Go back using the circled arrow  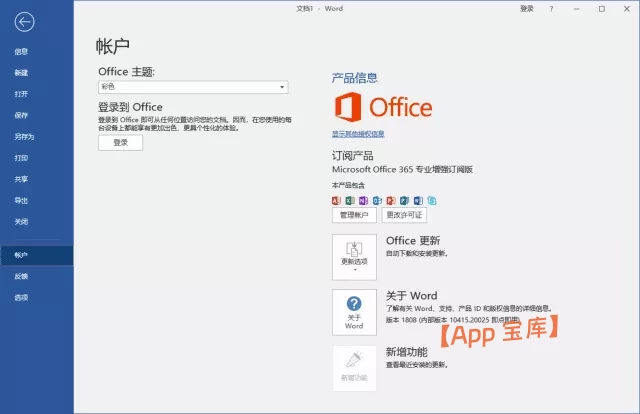pyautogui.click(x=24, y=22)
